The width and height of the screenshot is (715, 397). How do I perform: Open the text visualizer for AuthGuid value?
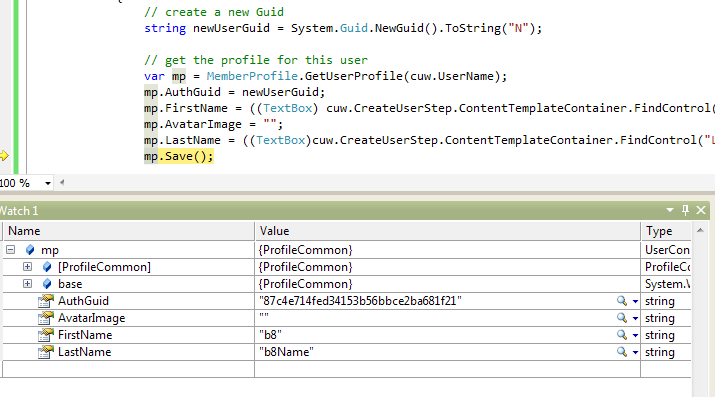click(x=622, y=301)
